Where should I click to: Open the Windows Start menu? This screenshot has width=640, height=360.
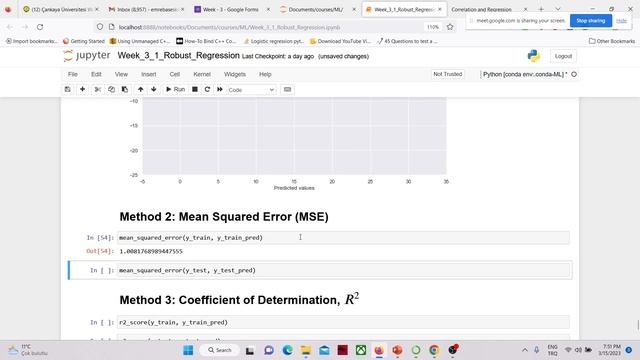188,350
